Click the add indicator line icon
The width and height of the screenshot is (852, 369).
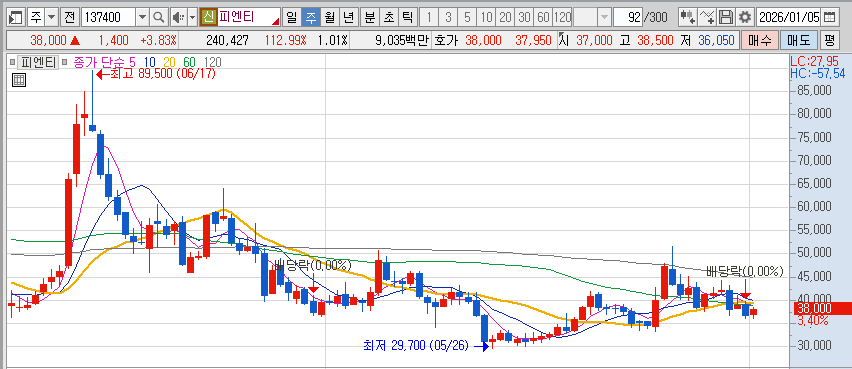[706, 17]
